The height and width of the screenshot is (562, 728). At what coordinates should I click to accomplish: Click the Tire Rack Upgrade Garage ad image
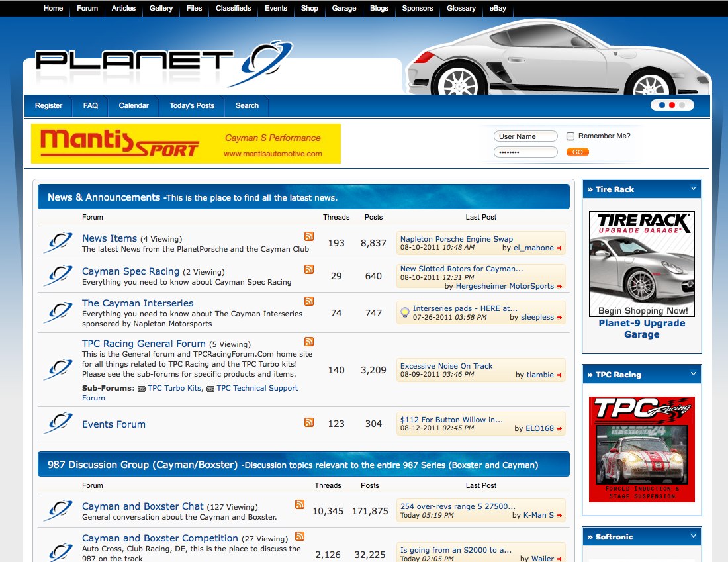[642, 264]
